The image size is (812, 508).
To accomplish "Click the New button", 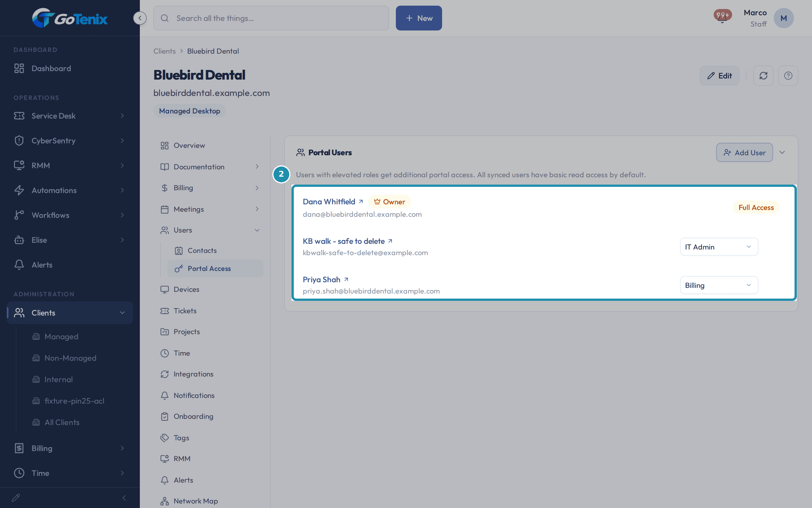I will point(419,18).
